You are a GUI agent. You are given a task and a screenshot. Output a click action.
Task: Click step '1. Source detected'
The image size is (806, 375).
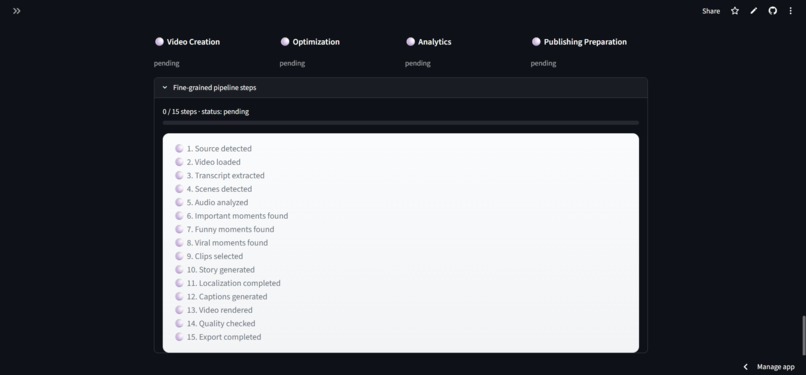click(219, 148)
